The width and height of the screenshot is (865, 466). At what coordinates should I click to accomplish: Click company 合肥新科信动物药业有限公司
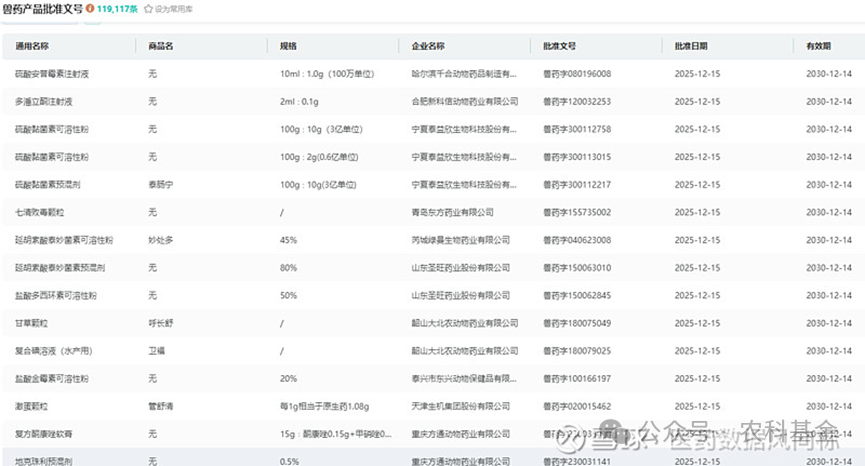[x=465, y=101]
